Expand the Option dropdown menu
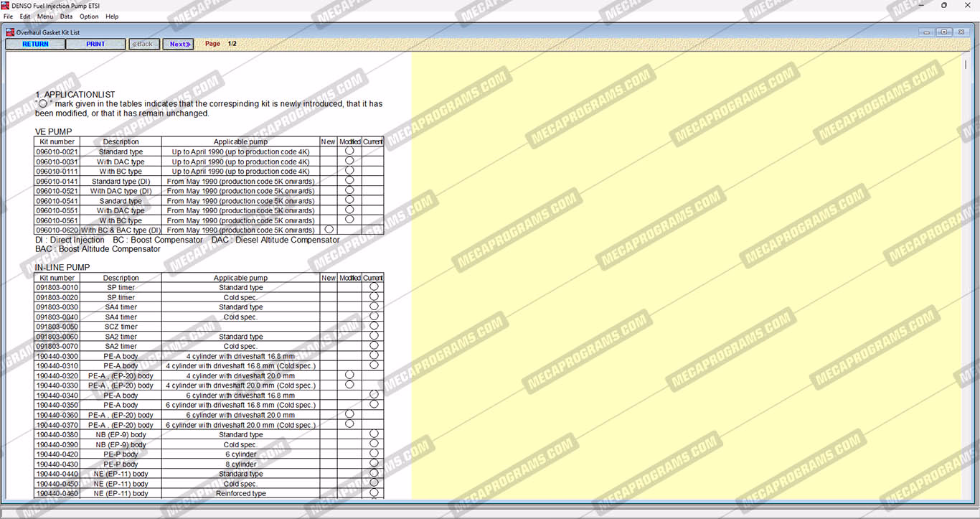Viewport: 980px width, 519px height. tap(89, 17)
